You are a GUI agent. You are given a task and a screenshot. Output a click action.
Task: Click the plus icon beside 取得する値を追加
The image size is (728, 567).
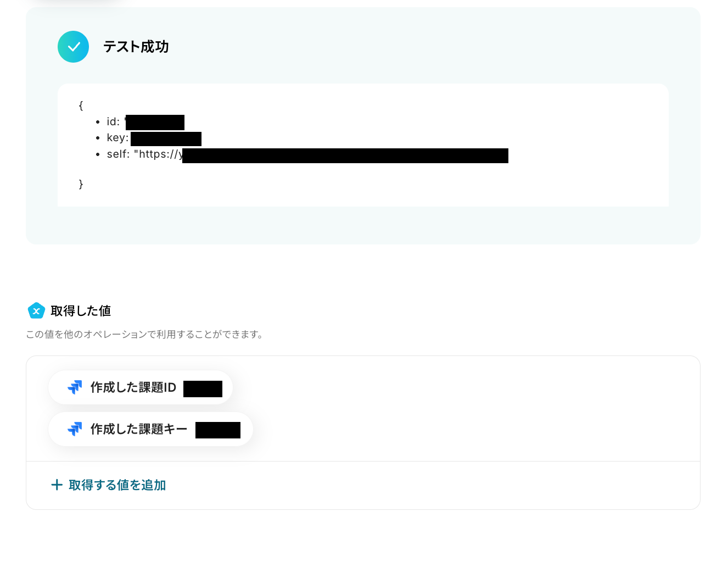(57, 485)
